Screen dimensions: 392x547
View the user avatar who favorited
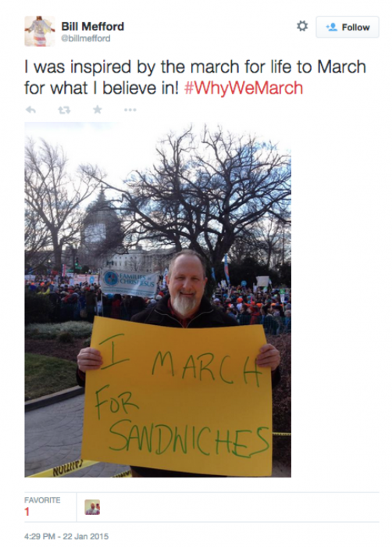coord(92,507)
